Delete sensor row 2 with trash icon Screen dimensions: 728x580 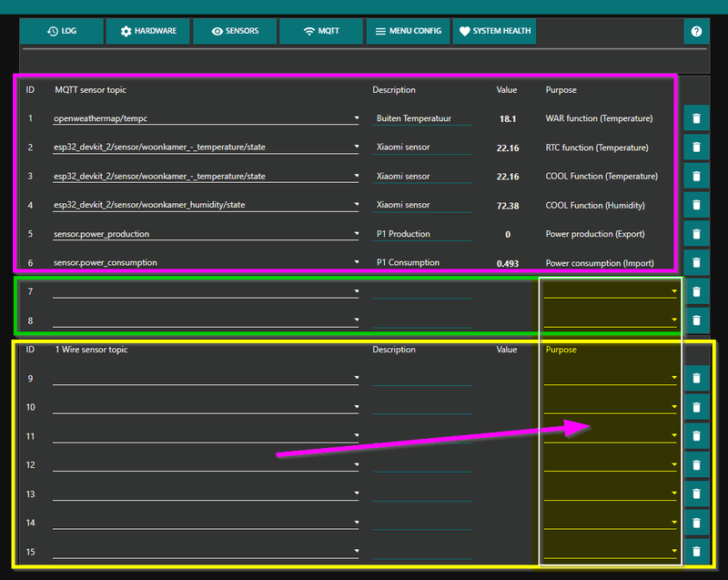coord(696,148)
